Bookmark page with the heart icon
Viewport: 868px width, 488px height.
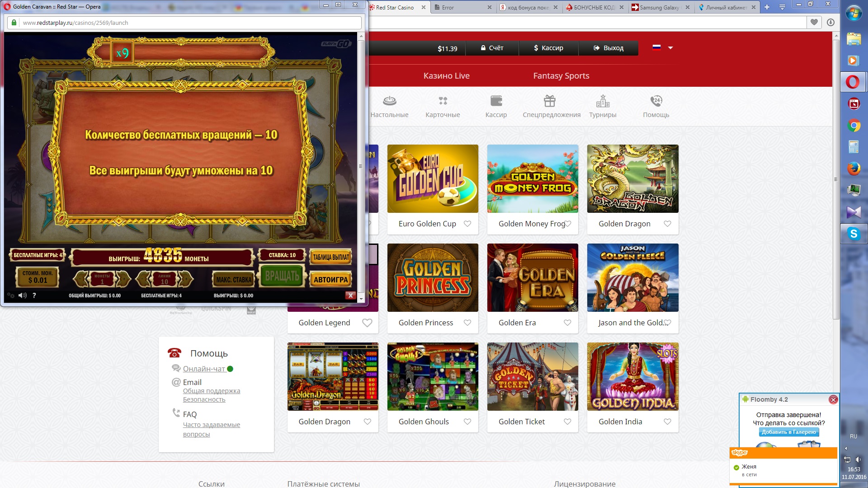[814, 22]
